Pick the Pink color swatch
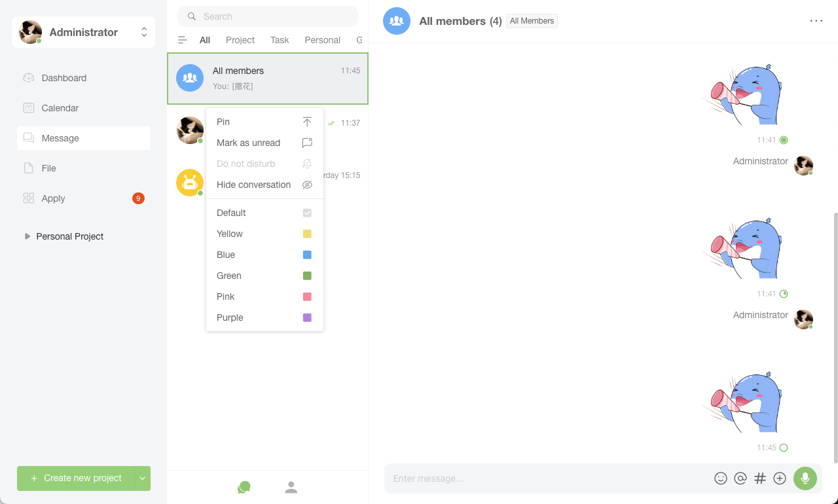Viewport: 838px width, 504px height. (307, 297)
